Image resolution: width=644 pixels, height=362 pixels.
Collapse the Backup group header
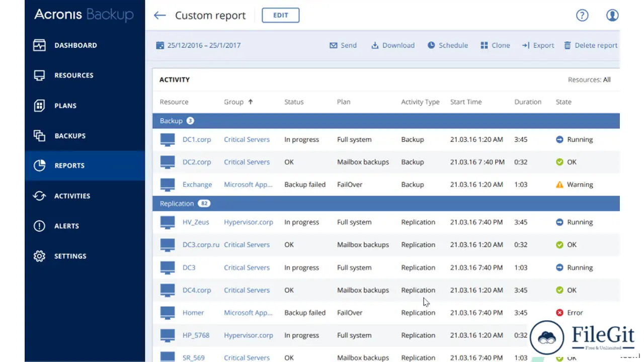pyautogui.click(x=386, y=121)
